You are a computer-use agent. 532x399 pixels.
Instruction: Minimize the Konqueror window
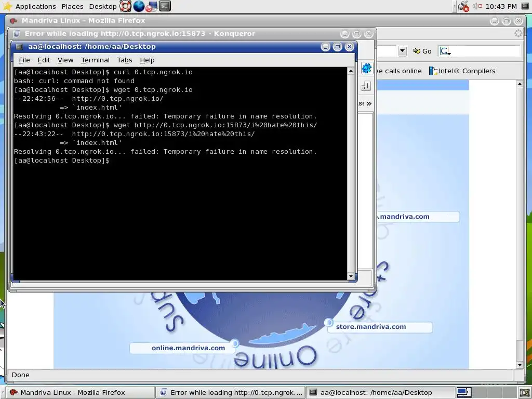tap(345, 34)
